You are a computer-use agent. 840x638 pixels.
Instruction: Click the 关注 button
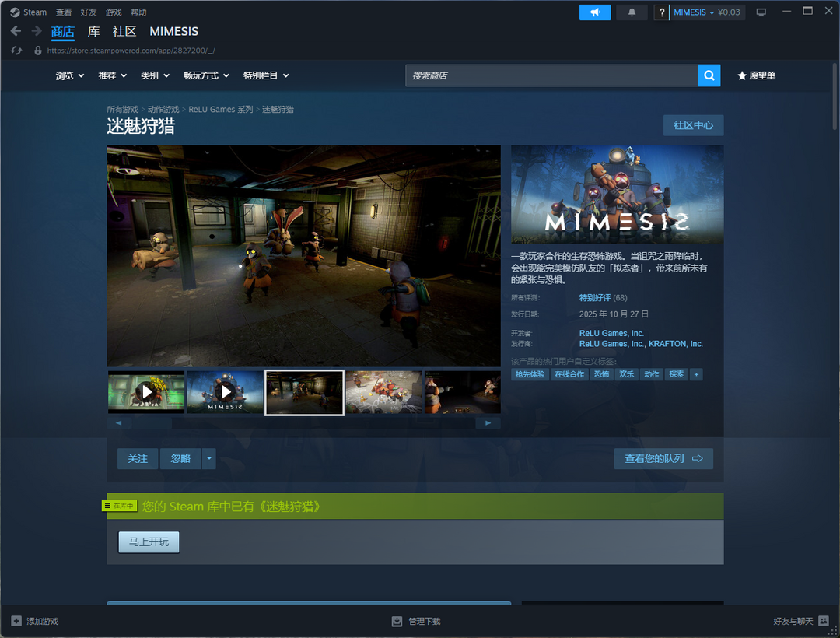138,458
